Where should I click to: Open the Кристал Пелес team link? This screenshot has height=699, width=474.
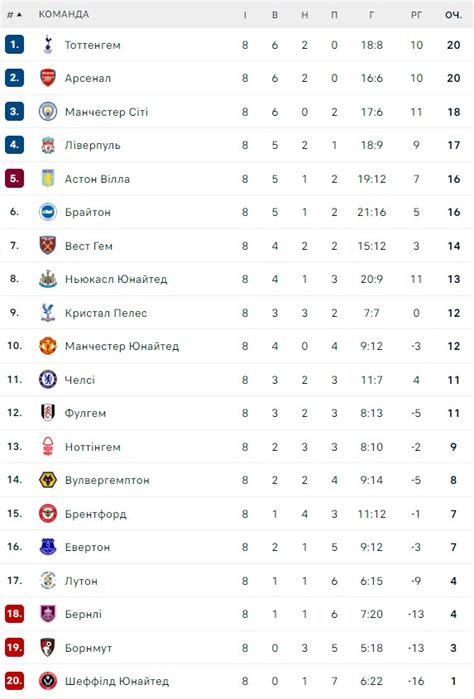click(x=106, y=313)
